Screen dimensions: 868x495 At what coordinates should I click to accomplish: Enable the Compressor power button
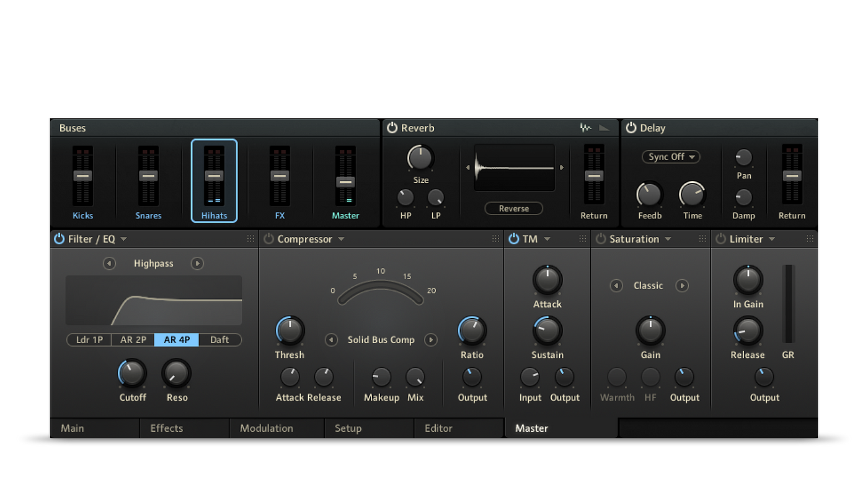[268, 239]
